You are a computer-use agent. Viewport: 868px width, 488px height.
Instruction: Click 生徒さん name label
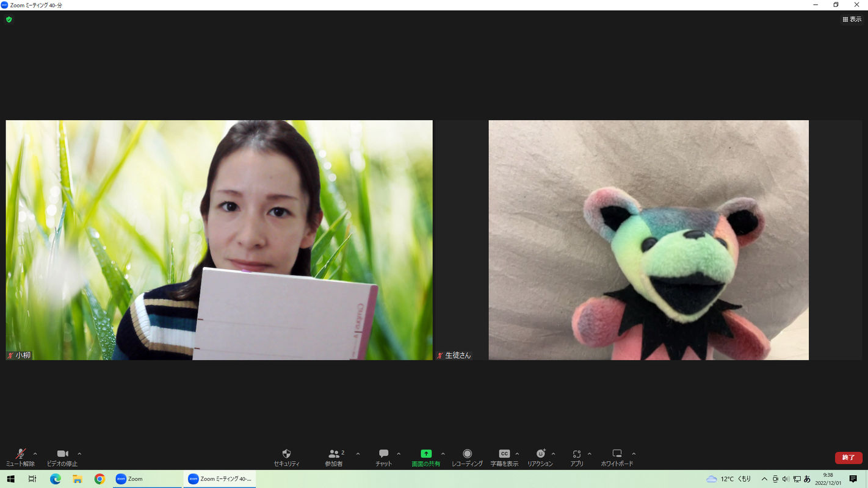pos(458,355)
